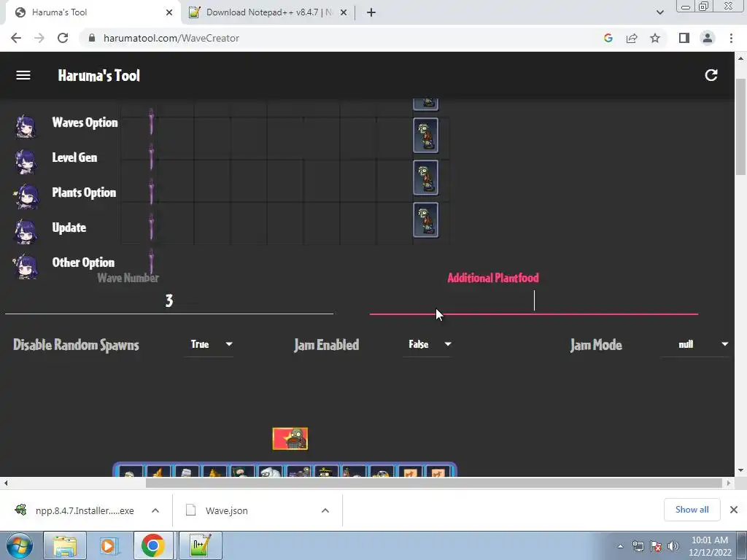Bookmark this page with the star icon
The image size is (747, 560).
tap(655, 38)
